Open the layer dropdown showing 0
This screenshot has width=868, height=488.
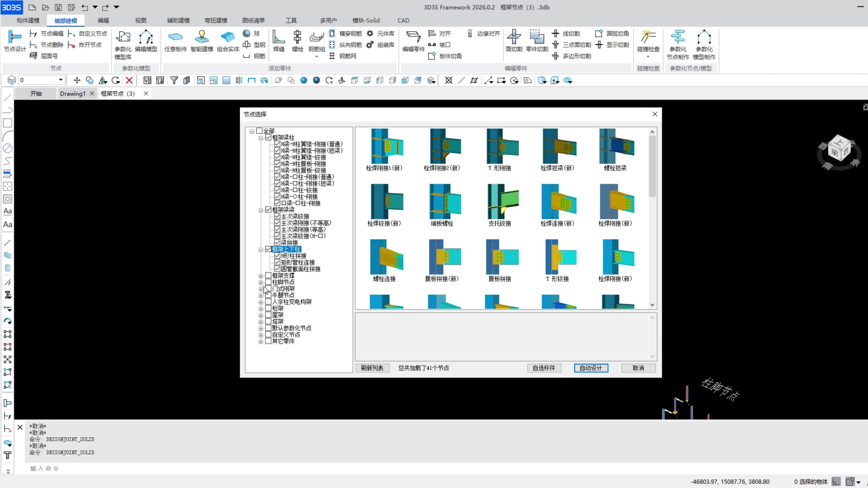pos(61,80)
